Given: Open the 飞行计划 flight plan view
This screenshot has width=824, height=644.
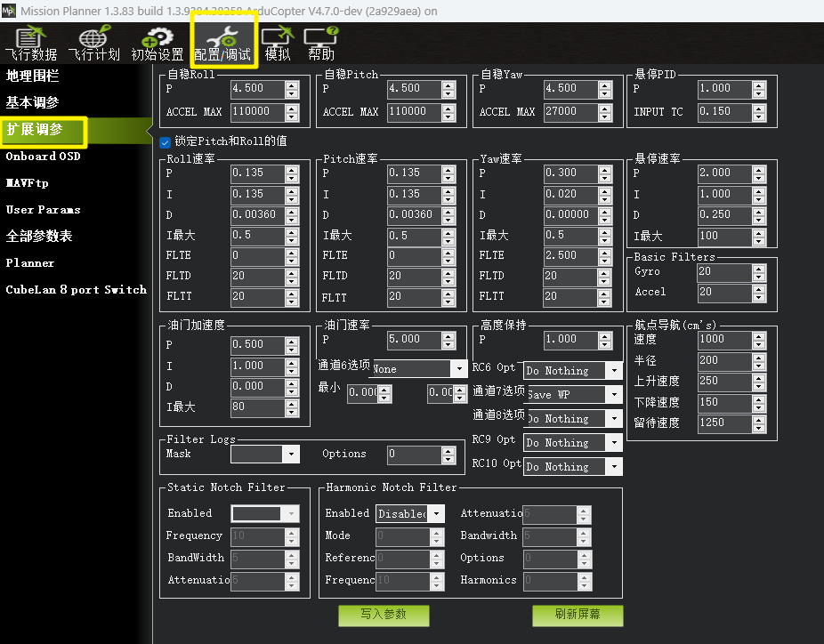Looking at the screenshot, I should tap(93, 44).
